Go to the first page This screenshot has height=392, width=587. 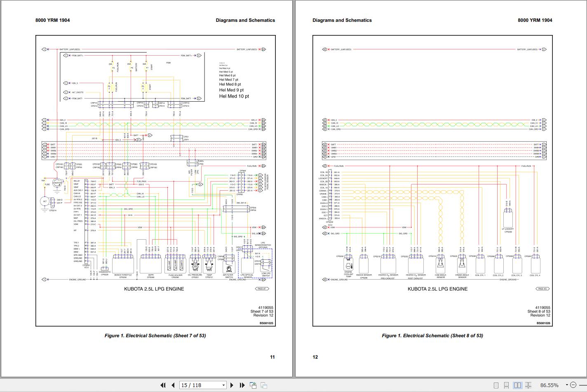click(163, 385)
